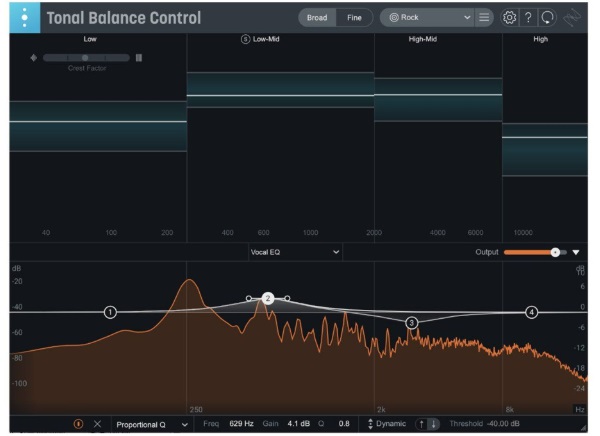Select EQ node 3 on the curve
The height and width of the screenshot is (436, 600).
click(411, 323)
